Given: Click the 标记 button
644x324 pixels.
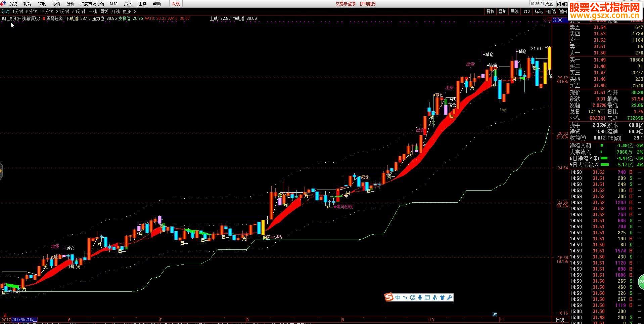Looking at the screenshot, I should [539, 11].
